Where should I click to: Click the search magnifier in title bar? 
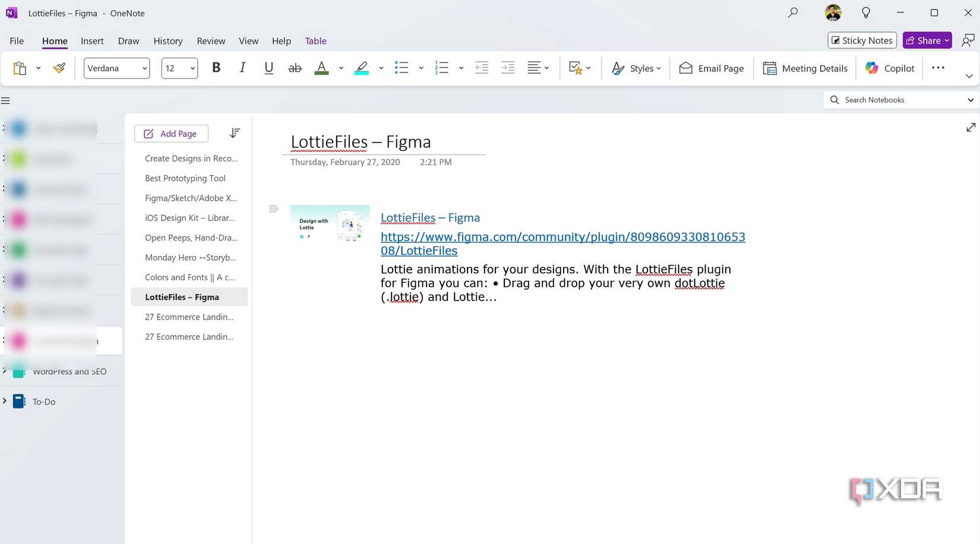point(792,12)
